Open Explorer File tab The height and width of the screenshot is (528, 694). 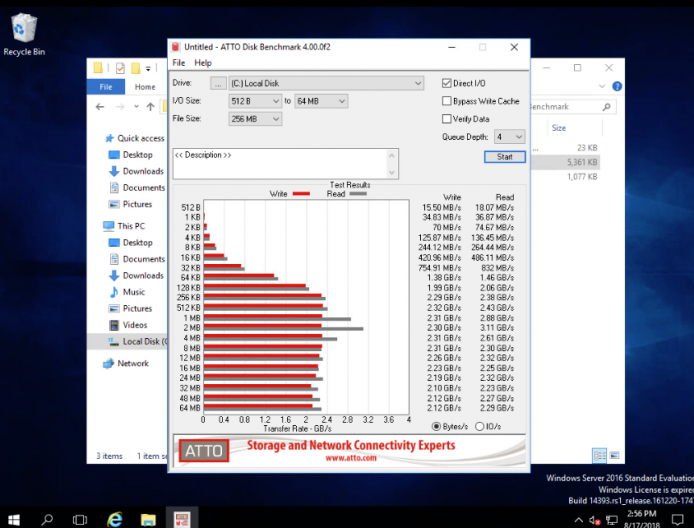click(106, 87)
